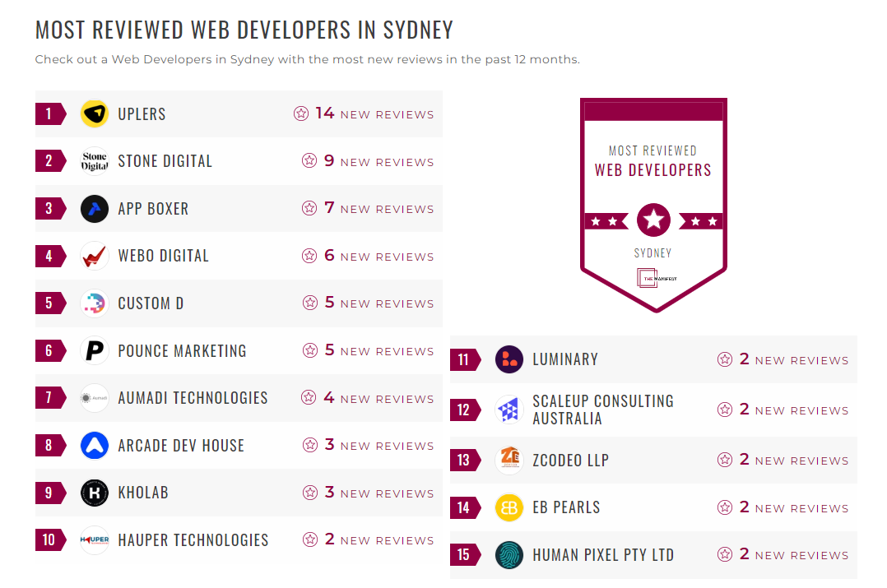Viewport: 887px width, 588px height.
Task: Click the Arcade Dev House logo
Action: click(94, 445)
